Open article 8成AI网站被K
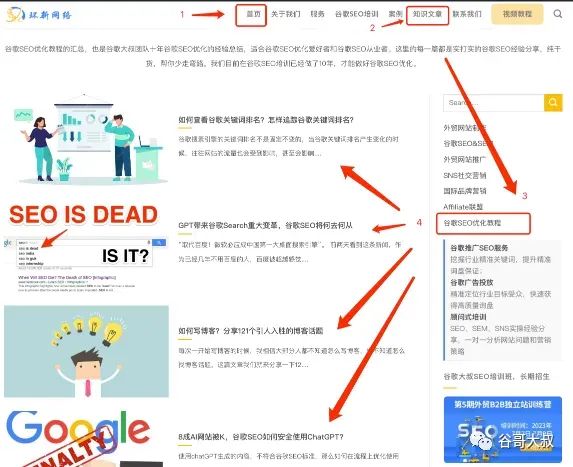The image size is (573, 467). coord(261,437)
